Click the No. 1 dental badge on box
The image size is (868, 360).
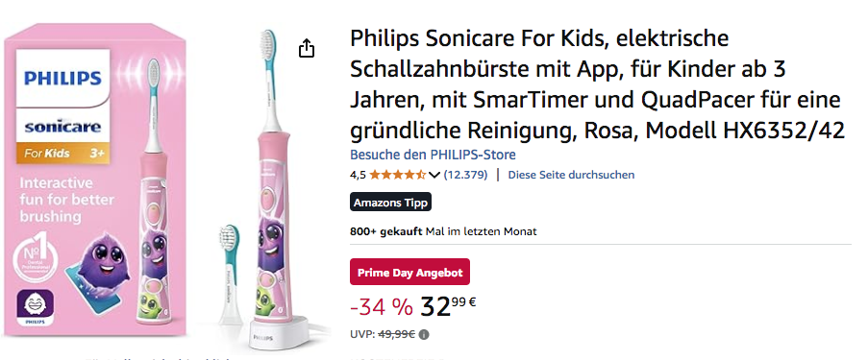click(x=37, y=259)
